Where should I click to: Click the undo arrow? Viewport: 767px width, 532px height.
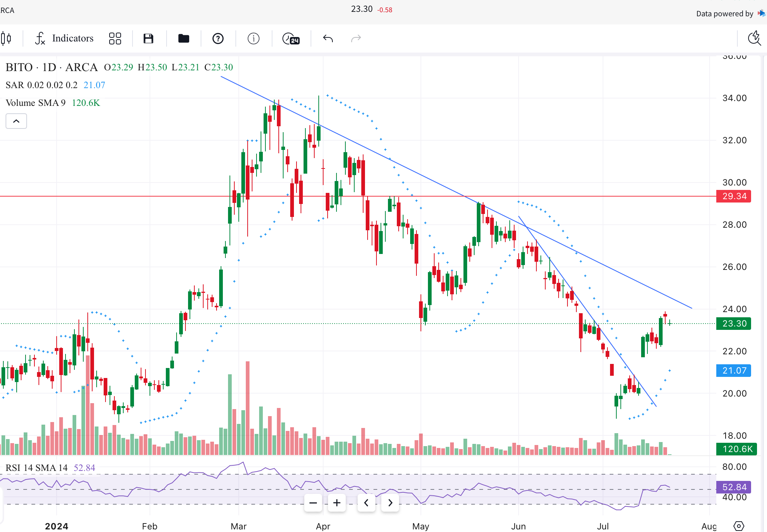328,39
